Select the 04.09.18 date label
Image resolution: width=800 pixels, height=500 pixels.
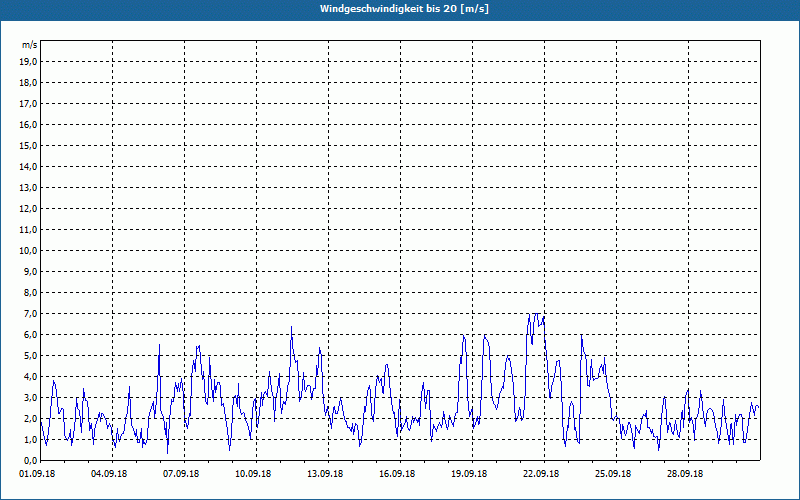point(109,473)
